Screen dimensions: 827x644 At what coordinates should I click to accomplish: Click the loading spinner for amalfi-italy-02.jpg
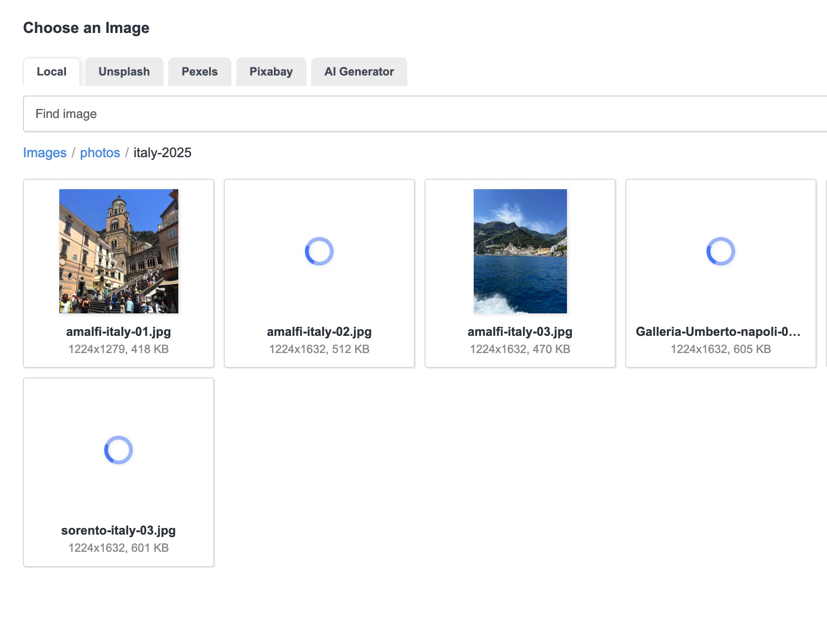point(319,251)
